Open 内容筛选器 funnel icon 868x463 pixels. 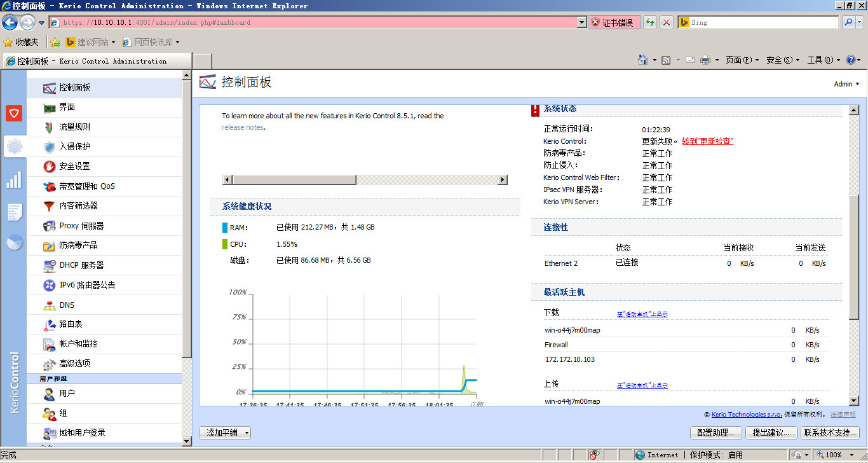[50, 206]
